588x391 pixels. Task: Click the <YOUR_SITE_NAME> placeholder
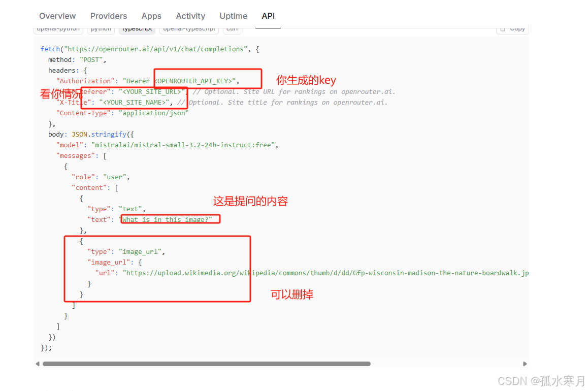[x=134, y=103]
